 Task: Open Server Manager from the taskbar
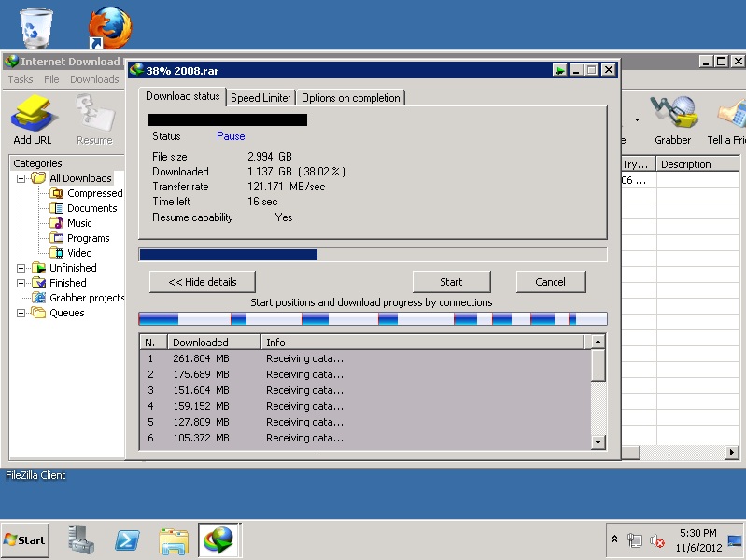click(x=81, y=539)
